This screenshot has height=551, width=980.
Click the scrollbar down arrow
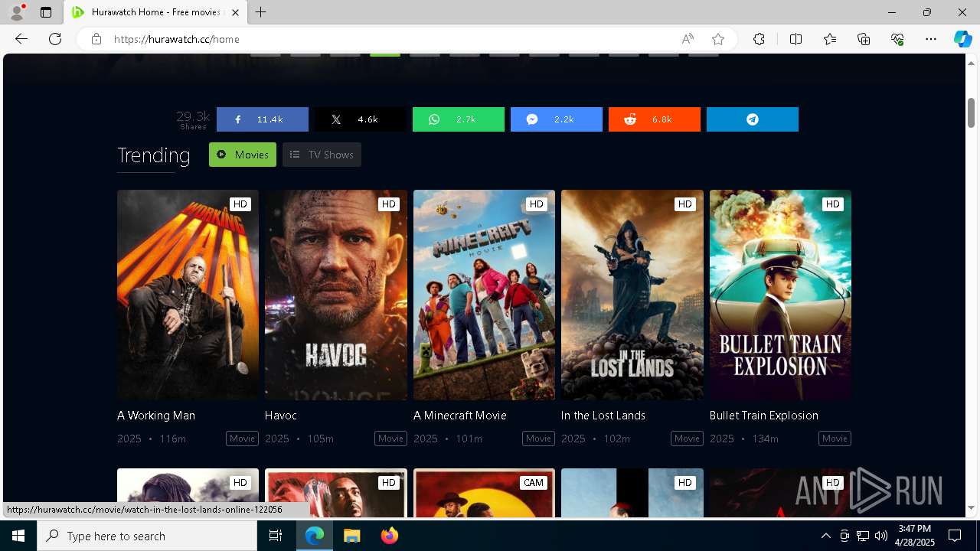(x=971, y=507)
